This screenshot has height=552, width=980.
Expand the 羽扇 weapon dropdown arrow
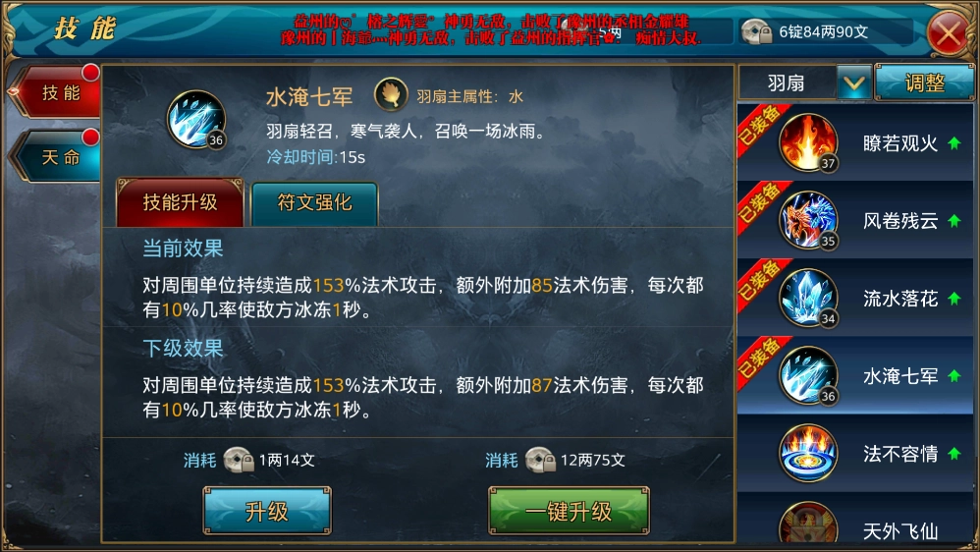pos(853,83)
